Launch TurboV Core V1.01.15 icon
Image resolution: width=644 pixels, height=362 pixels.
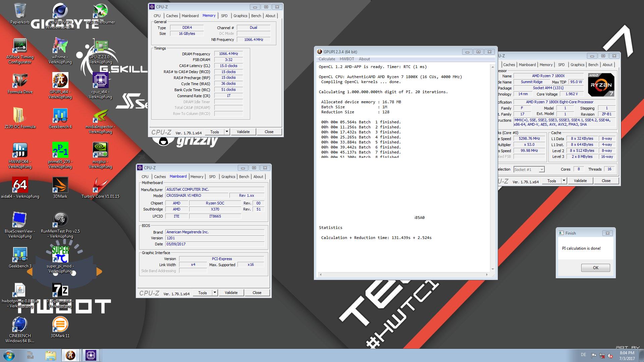100,188
